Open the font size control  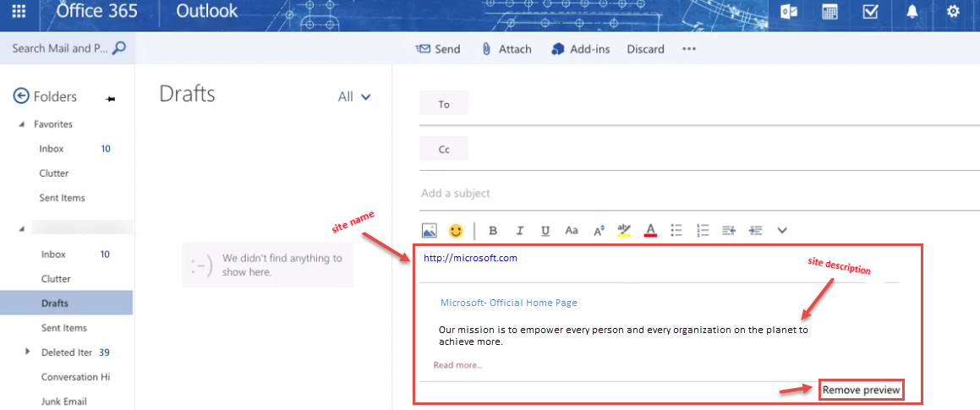(599, 231)
